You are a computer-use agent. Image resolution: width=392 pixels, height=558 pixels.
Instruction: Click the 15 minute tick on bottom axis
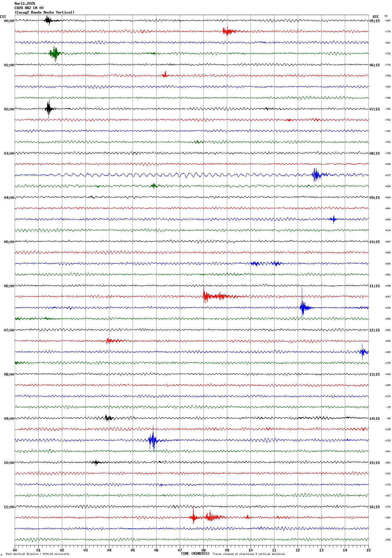[368, 550]
